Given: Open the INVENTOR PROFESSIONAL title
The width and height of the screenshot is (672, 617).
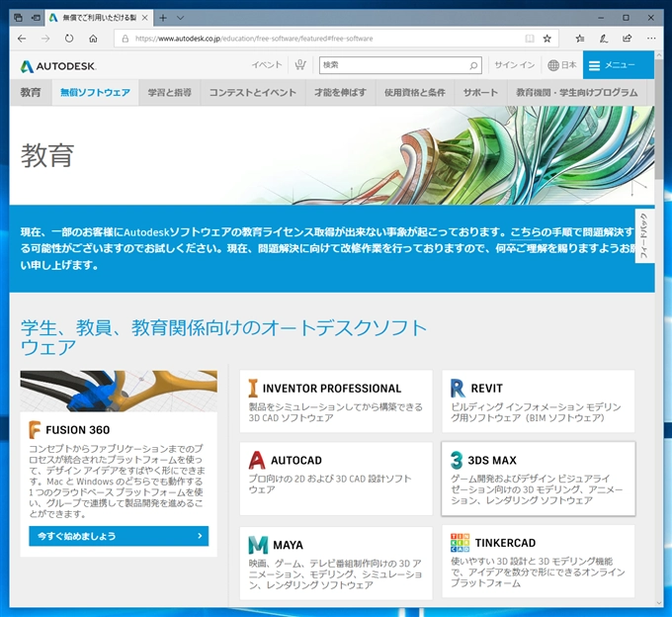Looking at the screenshot, I should click(x=332, y=389).
